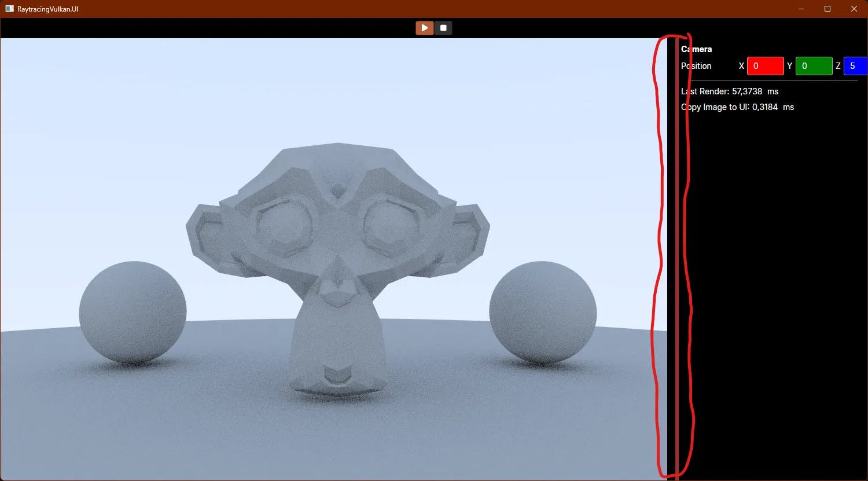Click the Position label in the Camera panel
This screenshot has height=481, width=868.
[696, 65]
